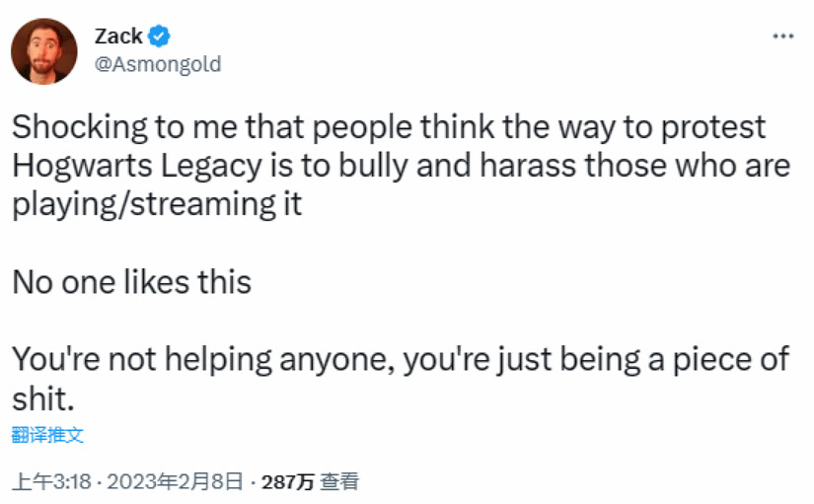Open the three-dot more options menu
Screen dimensions: 814x504
pyautogui.click(x=782, y=36)
